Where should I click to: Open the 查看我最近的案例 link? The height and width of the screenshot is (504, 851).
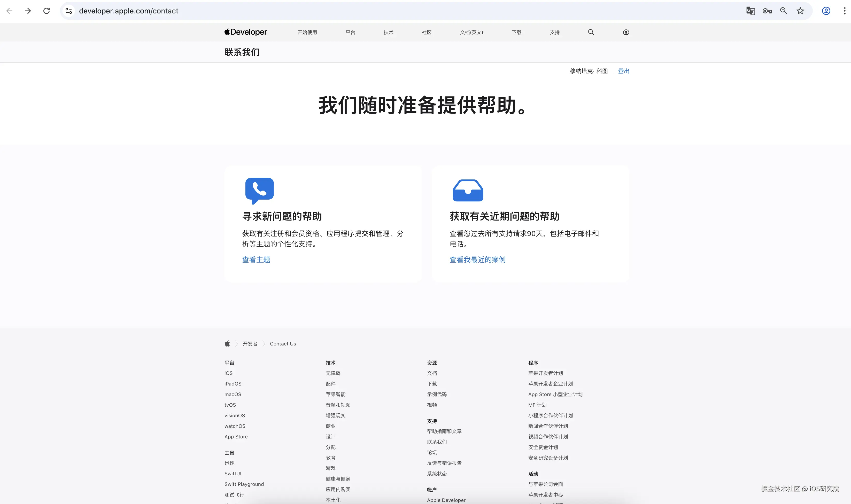tap(477, 259)
